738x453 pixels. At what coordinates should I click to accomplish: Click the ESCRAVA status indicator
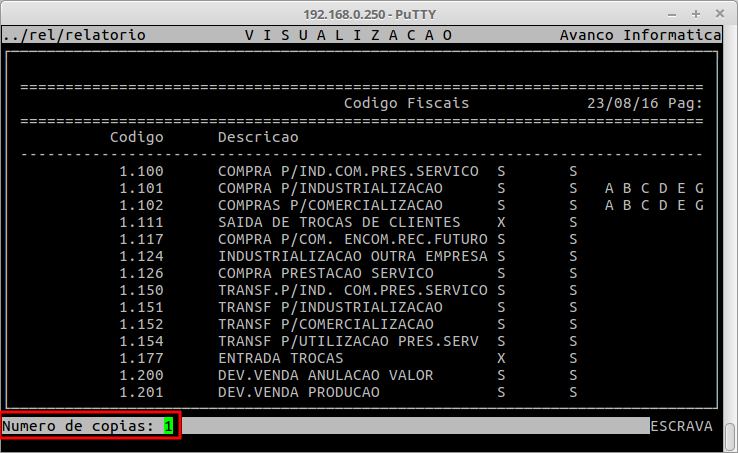tap(681, 426)
